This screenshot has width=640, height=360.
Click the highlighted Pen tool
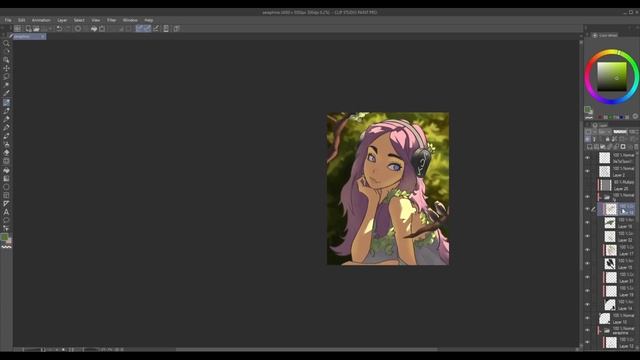click(6, 102)
